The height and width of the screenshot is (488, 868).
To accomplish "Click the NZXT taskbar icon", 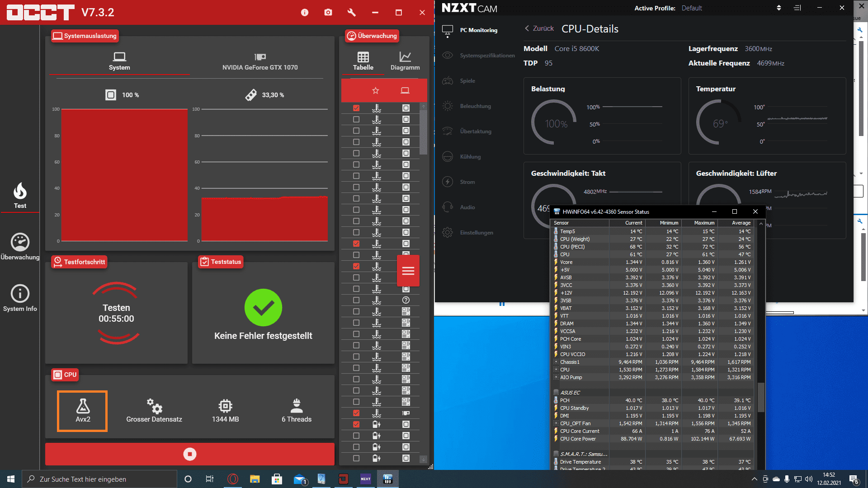I will point(365,479).
